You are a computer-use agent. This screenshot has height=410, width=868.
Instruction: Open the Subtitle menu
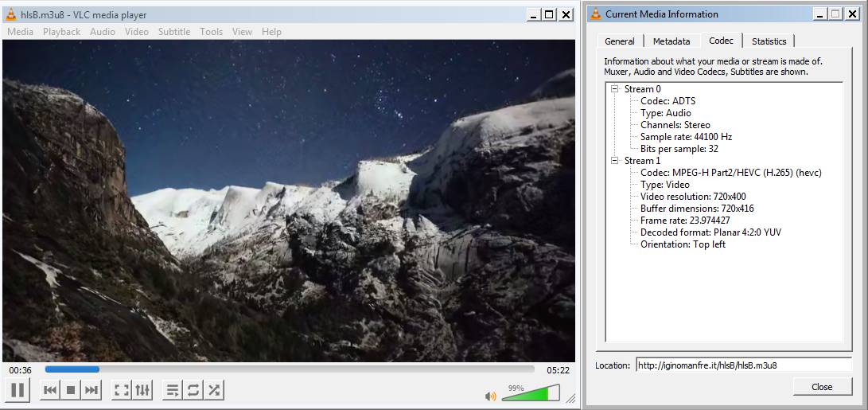[x=174, y=32]
